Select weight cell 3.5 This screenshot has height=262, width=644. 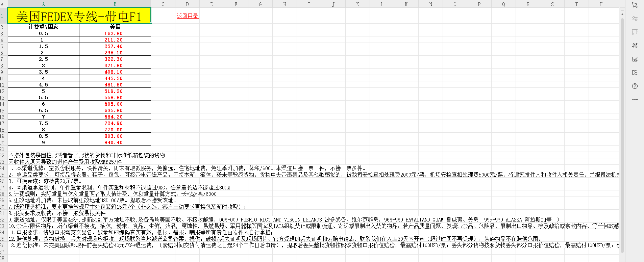(x=43, y=72)
